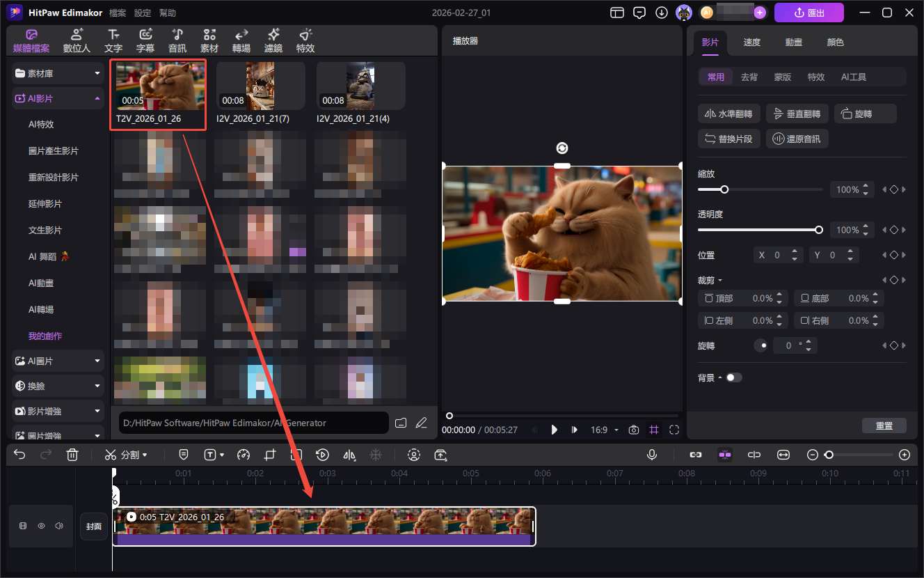This screenshot has height=578, width=924.
Task: Enter fullscreen preview in the player
Action: pos(674,430)
